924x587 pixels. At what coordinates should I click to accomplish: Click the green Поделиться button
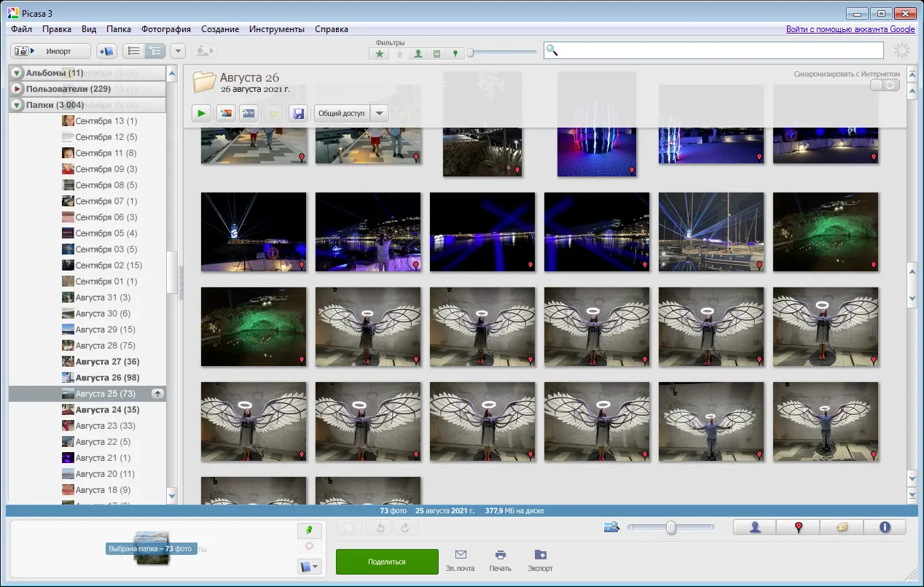click(x=387, y=562)
